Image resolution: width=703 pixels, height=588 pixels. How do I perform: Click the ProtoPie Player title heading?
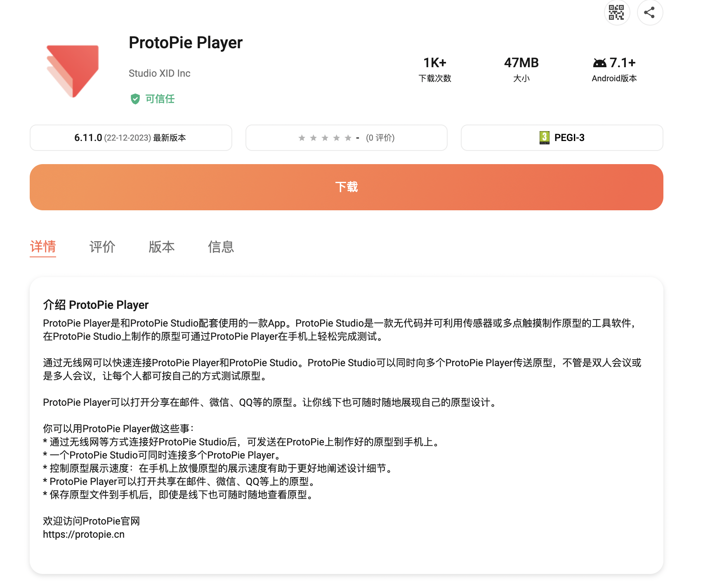(x=186, y=42)
